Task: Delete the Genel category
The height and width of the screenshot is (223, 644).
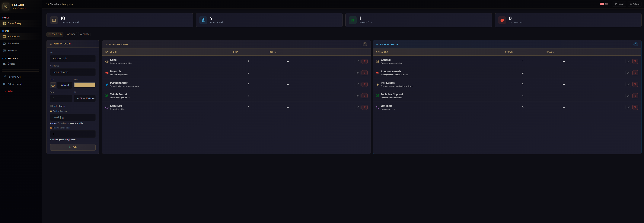Action: tap(365, 61)
